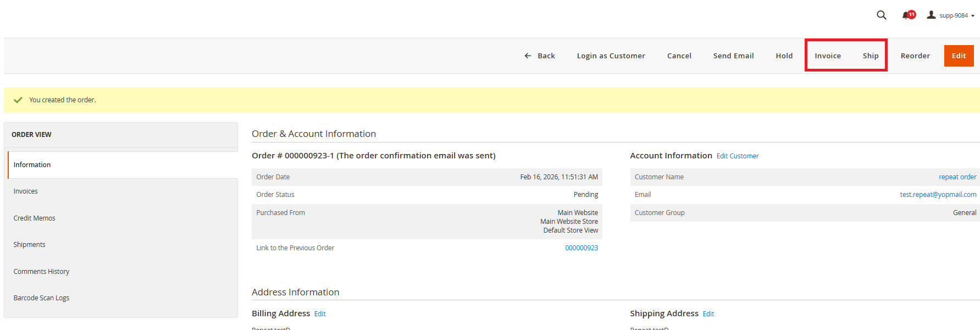
Task: Put the order on Hold
Action: [x=784, y=56]
